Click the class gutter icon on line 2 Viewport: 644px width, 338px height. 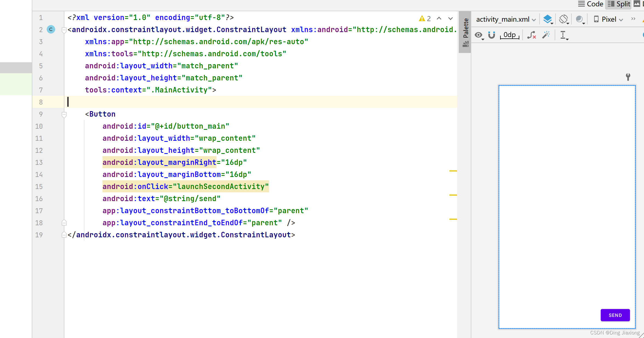pos(51,29)
